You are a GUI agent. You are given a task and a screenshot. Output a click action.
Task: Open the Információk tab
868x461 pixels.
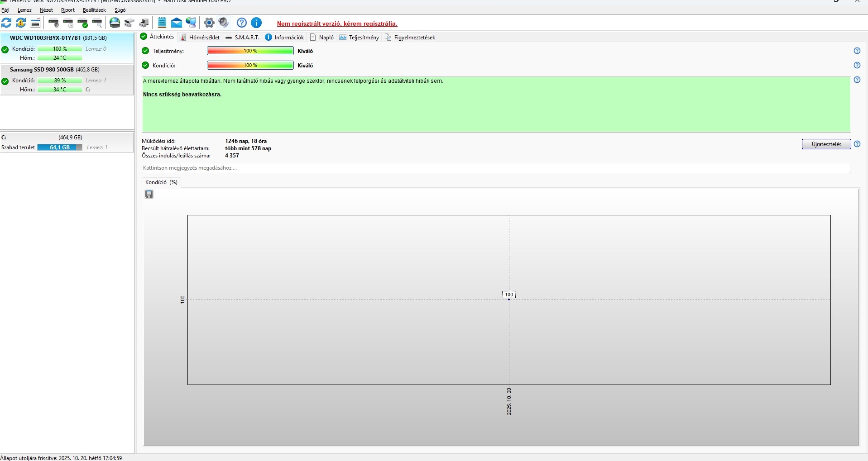click(284, 38)
